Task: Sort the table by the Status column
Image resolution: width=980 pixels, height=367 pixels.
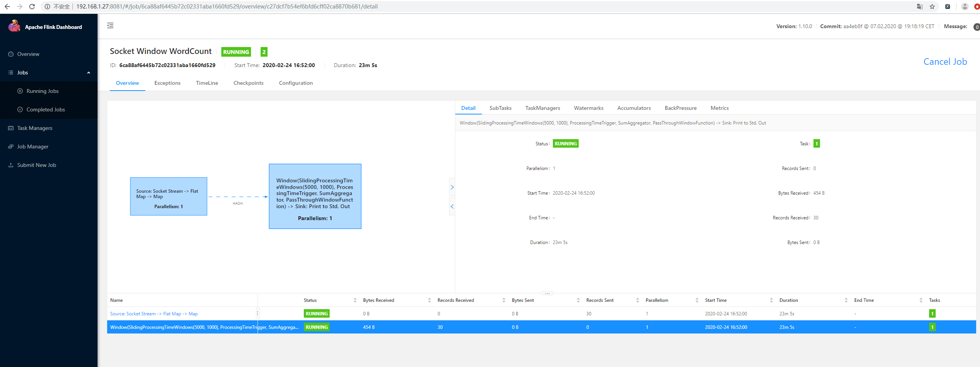Action: point(355,300)
